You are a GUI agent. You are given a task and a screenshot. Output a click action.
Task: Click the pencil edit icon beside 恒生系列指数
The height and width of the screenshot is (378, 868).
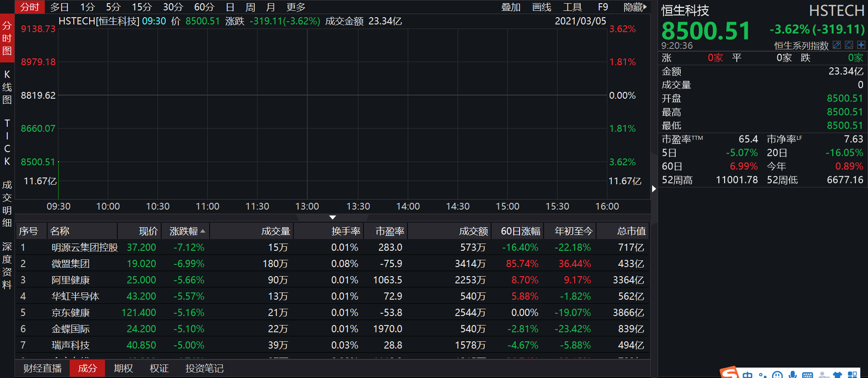click(x=837, y=45)
